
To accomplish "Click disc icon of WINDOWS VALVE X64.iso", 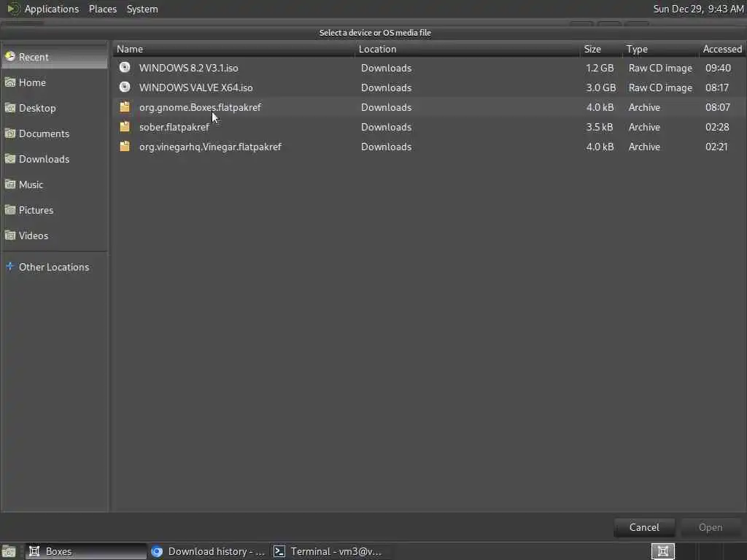I will [125, 87].
